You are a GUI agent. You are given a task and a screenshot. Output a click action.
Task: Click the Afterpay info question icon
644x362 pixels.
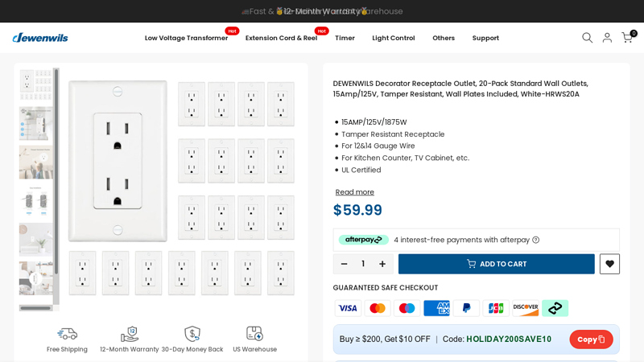[536, 240]
